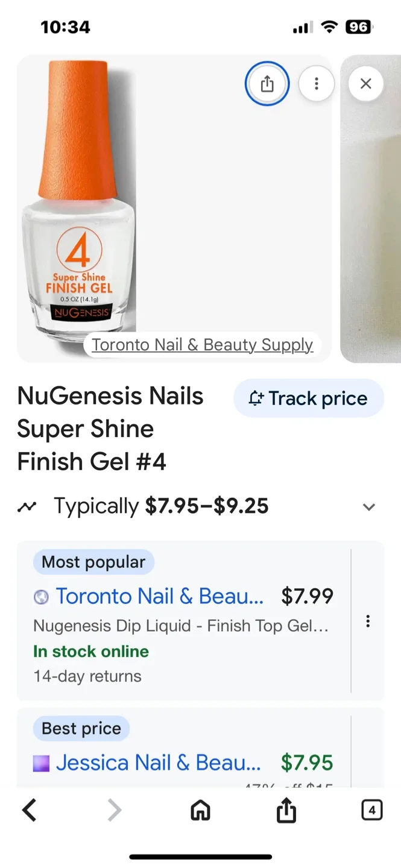Tap the home icon in bottom navigation

(x=200, y=810)
